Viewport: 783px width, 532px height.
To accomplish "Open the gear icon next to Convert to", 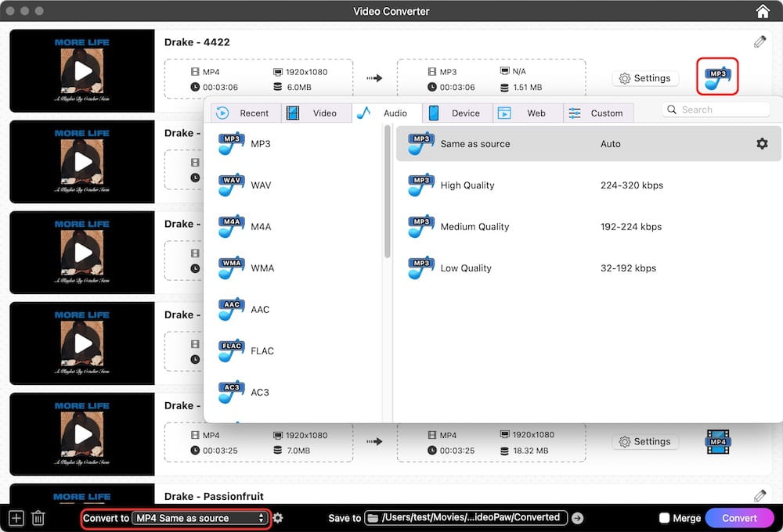I will [x=278, y=518].
